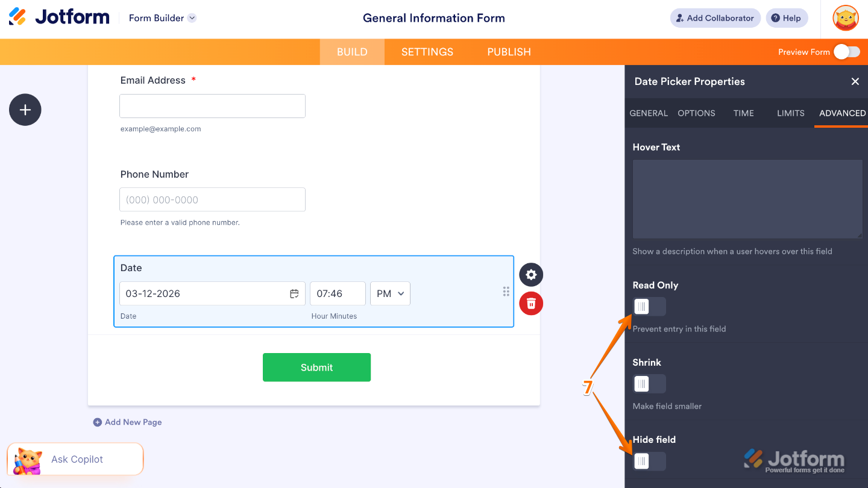Click the Add New Page link
The width and height of the screenshot is (868, 488).
[127, 422]
